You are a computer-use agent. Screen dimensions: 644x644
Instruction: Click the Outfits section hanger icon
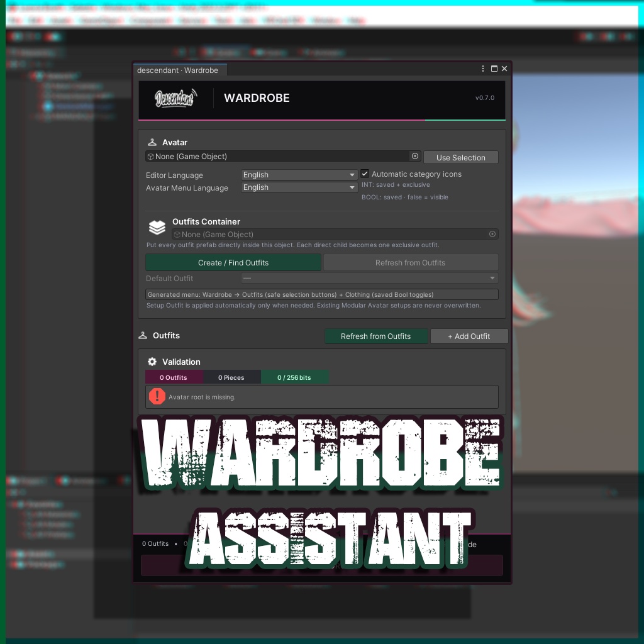tap(143, 335)
